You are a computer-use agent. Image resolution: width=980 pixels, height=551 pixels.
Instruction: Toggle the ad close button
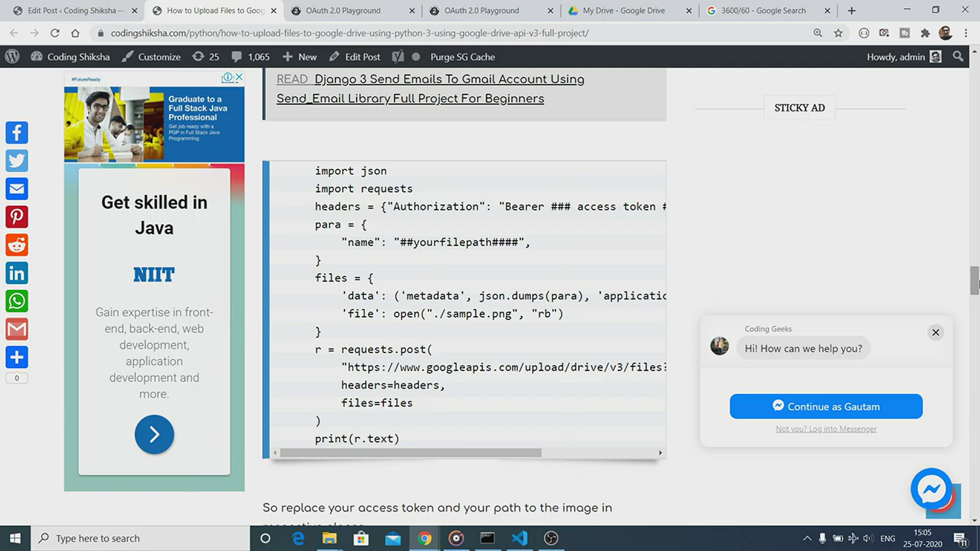[x=239, y=78]
